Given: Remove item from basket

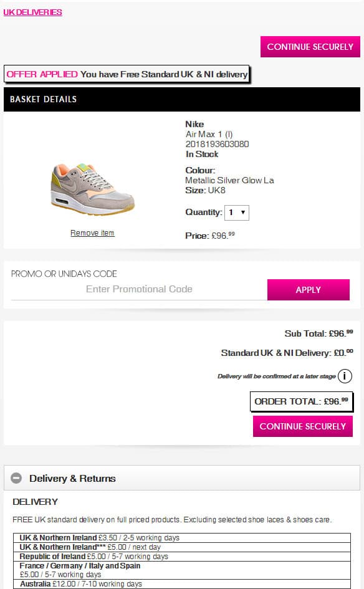Looking at the screenshot, I should (x=92, y=233).
